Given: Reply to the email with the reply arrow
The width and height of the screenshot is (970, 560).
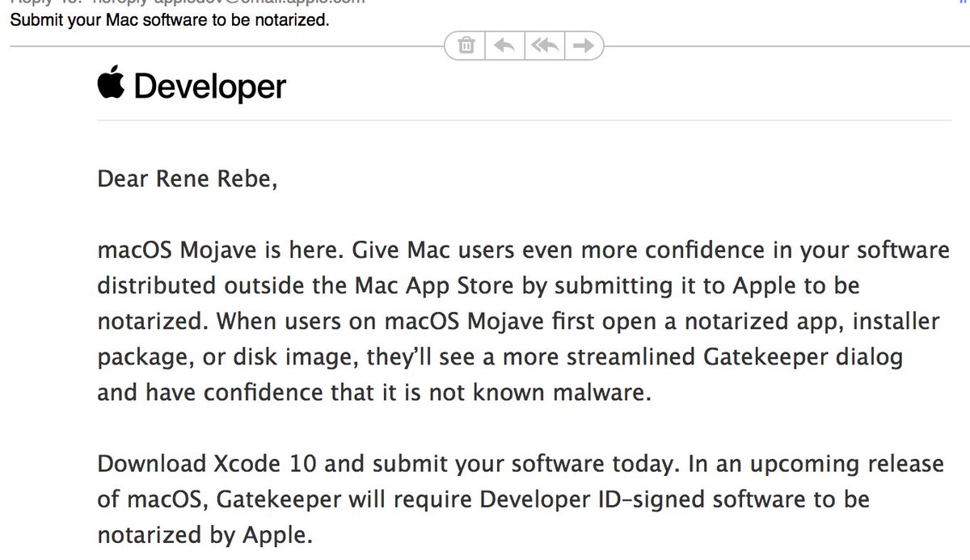Looking at the screenshot, I should (x=504, y=45).
